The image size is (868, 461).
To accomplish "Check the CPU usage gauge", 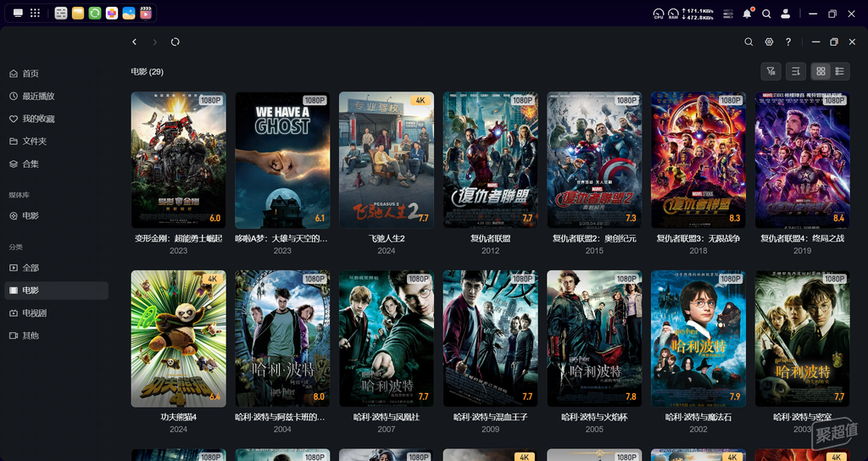I will [x=658, y=14].
